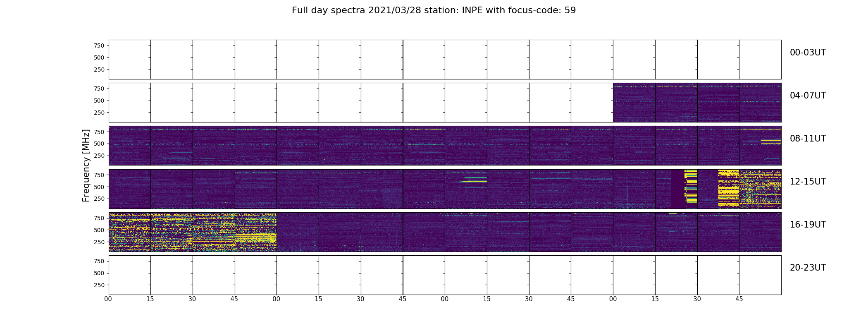868x331 pixels.
Task: Select the 500 tick of the 12-15UT row
Action: pyautogui.click(x=99, y=187)
